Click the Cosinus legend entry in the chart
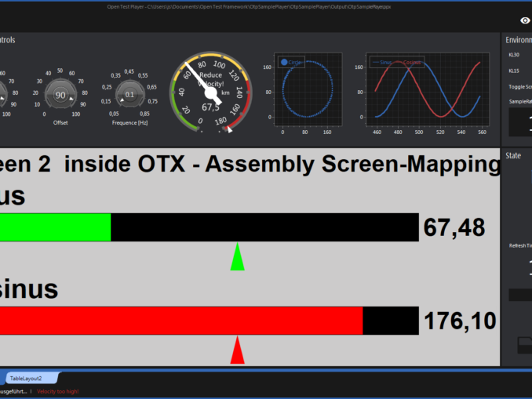Viewport: 532px width, 399px height. [x=411, y=61]
